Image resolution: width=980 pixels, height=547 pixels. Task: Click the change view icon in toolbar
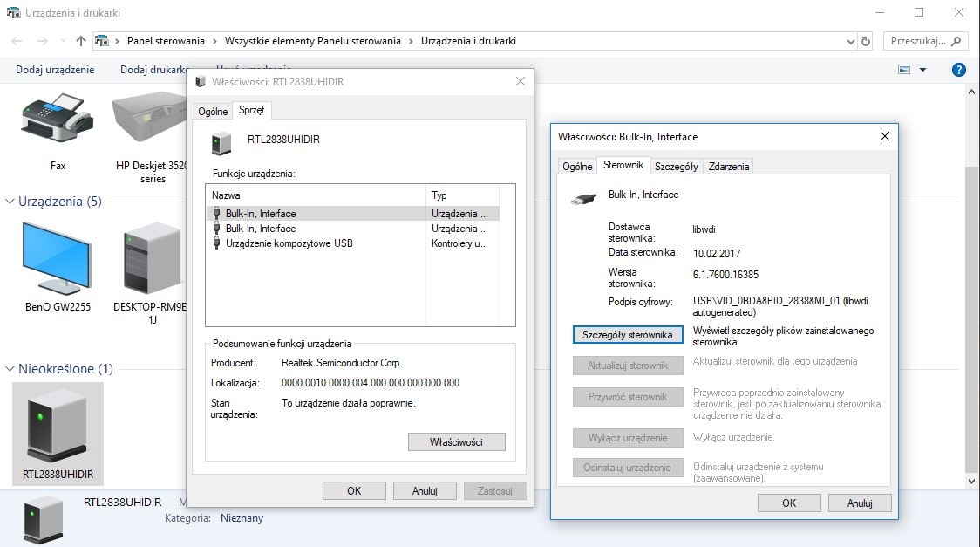click(x=904, y=70)
